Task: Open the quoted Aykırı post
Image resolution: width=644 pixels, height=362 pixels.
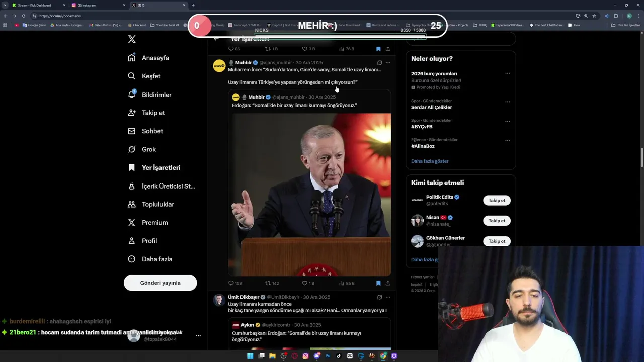Action: pos(309,333)
